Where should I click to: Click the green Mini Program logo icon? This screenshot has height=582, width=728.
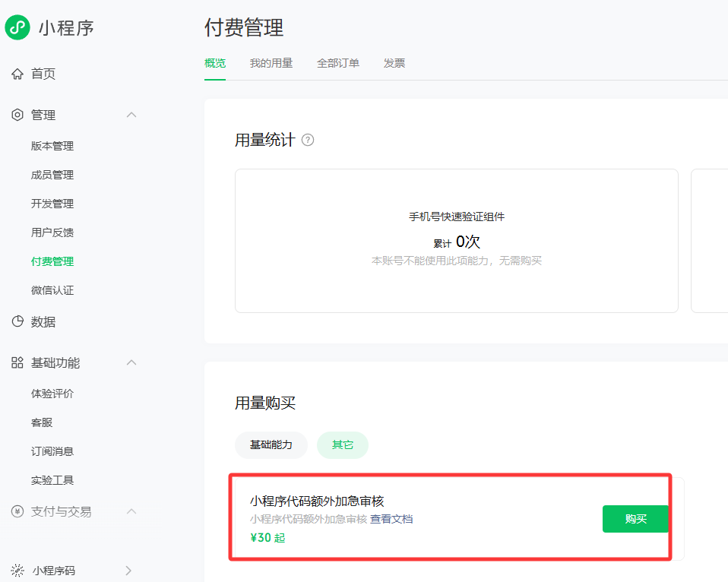coord(17,27)
